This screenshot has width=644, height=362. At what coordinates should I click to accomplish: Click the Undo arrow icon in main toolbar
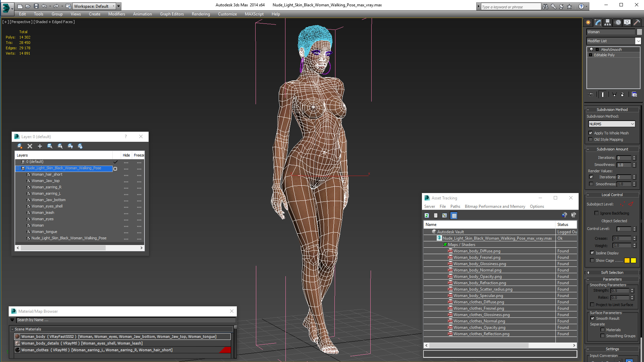click(x=44, y=6)
